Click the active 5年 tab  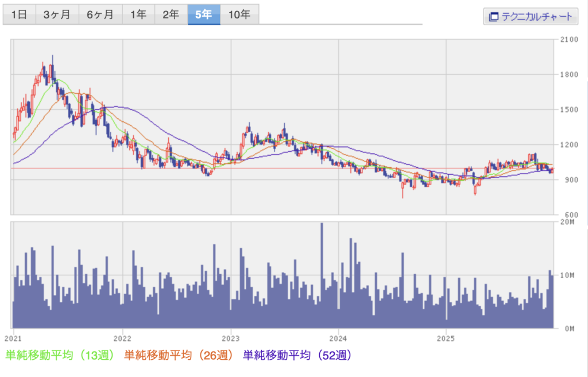[x=203, y=14]
